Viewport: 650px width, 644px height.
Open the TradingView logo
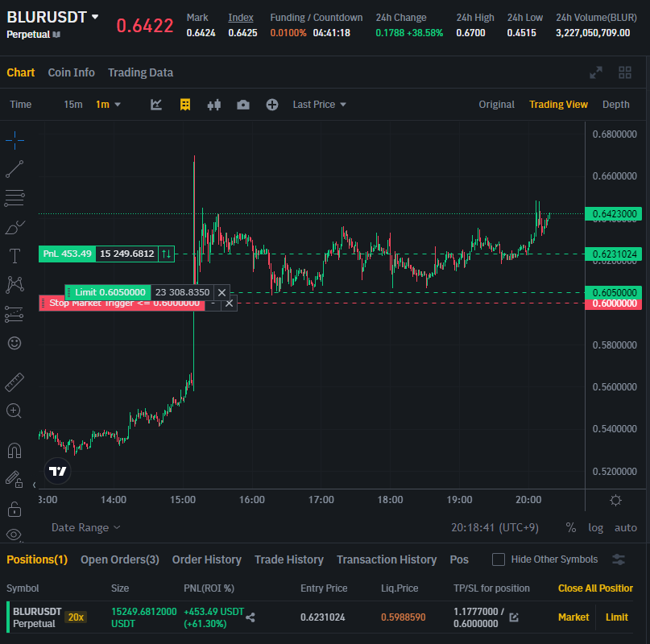pos(58,471)
